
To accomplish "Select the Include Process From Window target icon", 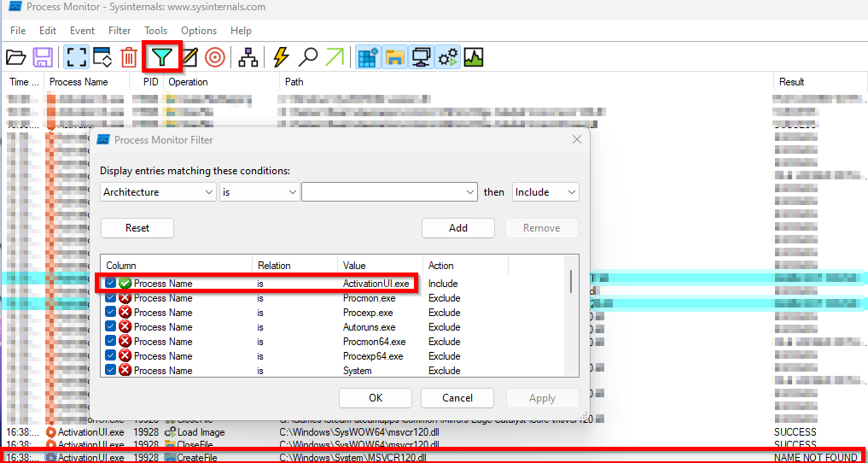I will (215, 57).
